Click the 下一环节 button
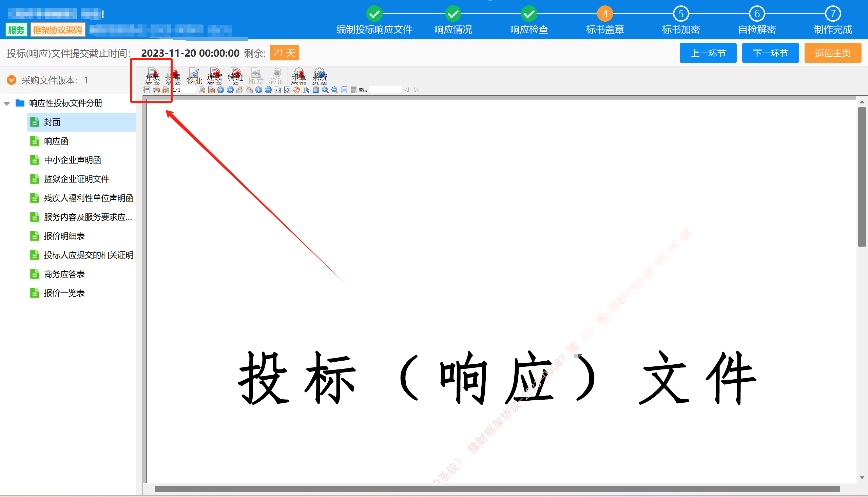This screenshot has height=497, width=868. click(770, 53)
